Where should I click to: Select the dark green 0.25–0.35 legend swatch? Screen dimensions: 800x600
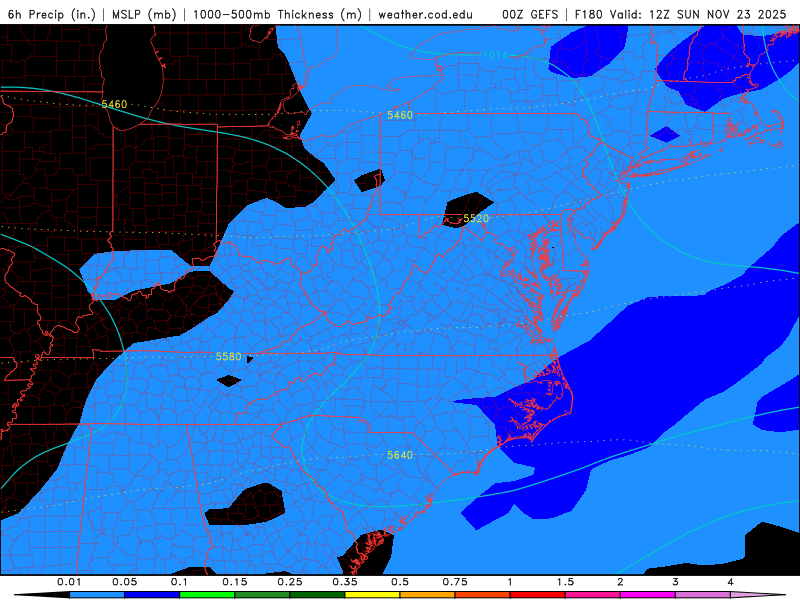click(x=317, y=595)
